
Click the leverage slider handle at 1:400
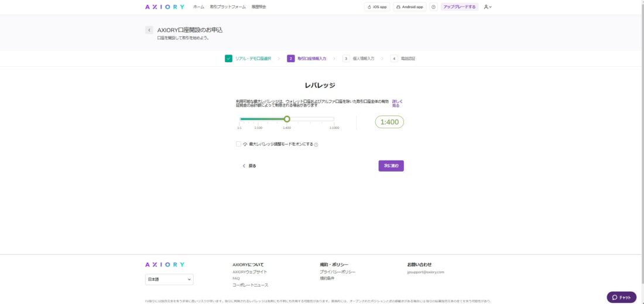point(287,119)
